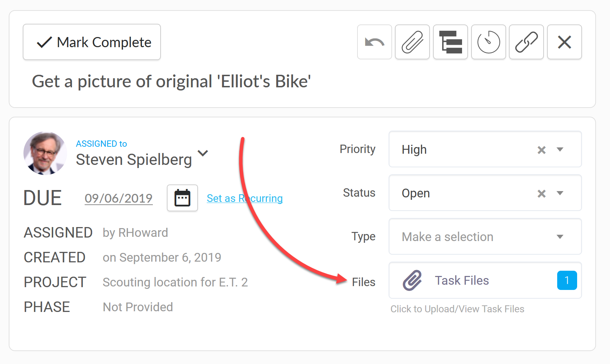Mark the task as complete
This screenshot has height=364, width=610.
click(92, 42)
